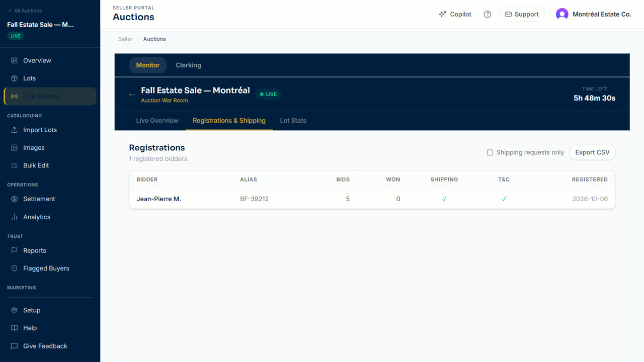Open the help question mark icon
This screenshot has height=362, width=644.
[487, 14]
